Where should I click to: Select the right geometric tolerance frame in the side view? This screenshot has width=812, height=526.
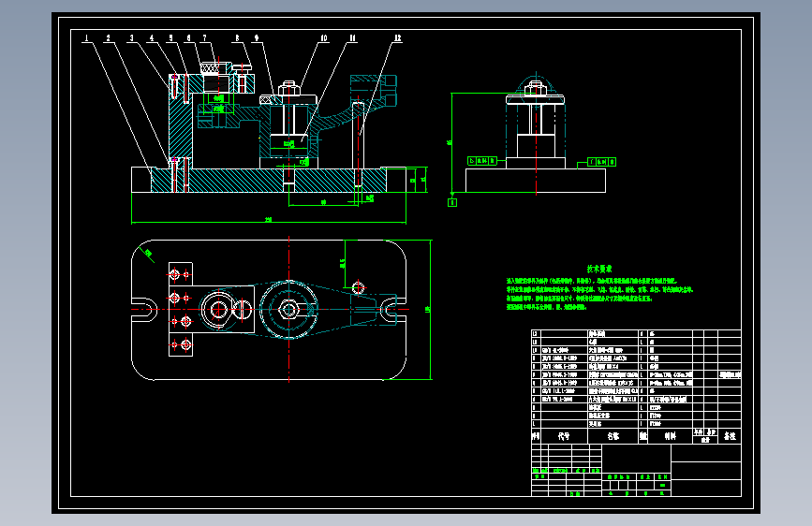coord(602,162)
